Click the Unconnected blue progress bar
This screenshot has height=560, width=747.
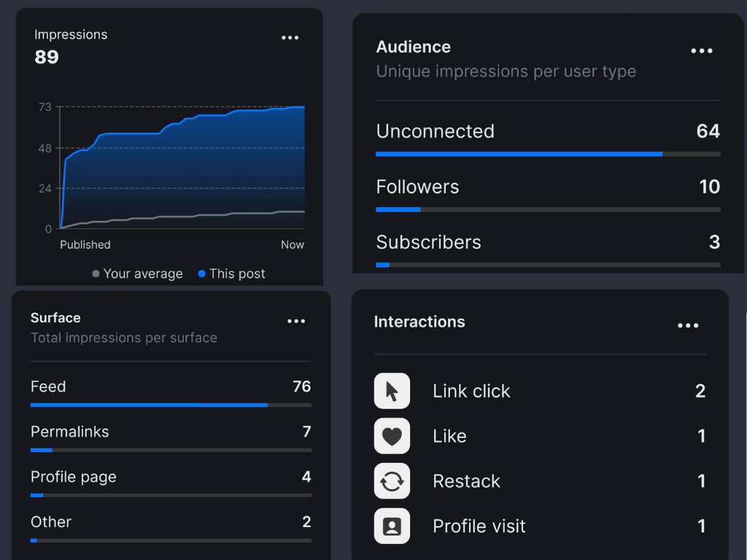click(x=519, y=154)
